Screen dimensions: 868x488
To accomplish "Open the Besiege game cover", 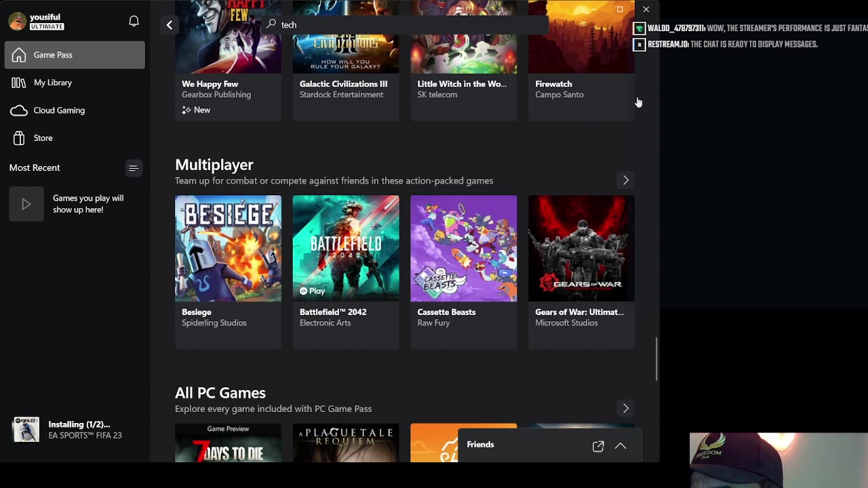I will pyautogui.click(x=228, y=248).
